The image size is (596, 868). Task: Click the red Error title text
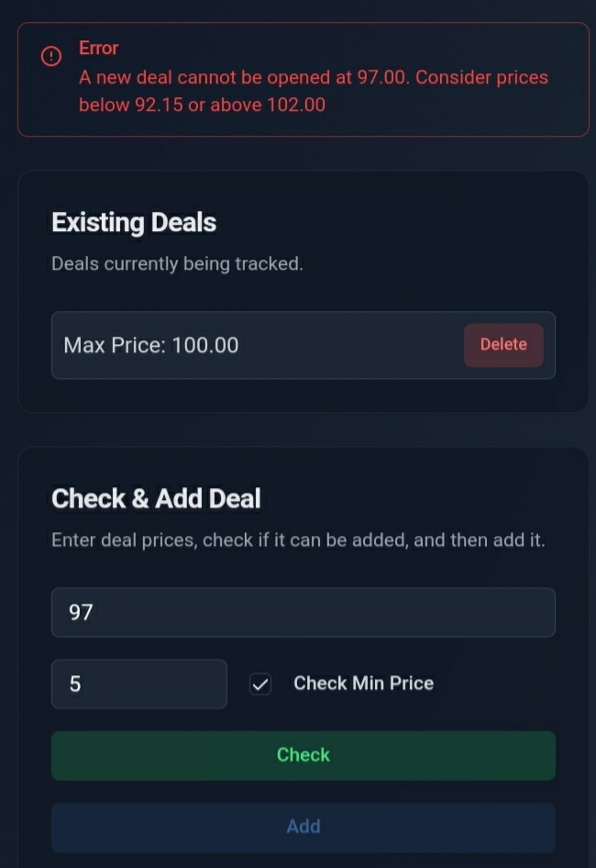(x=98, y=48)
